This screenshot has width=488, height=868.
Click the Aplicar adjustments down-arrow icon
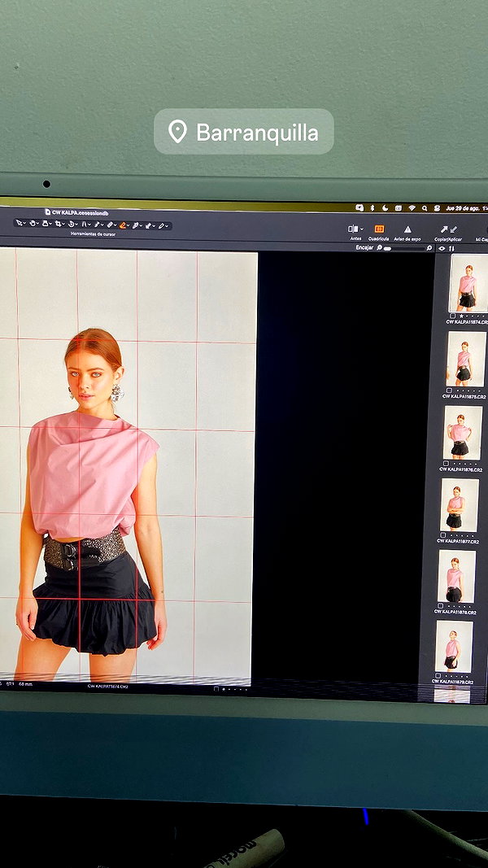coord(454,229)
